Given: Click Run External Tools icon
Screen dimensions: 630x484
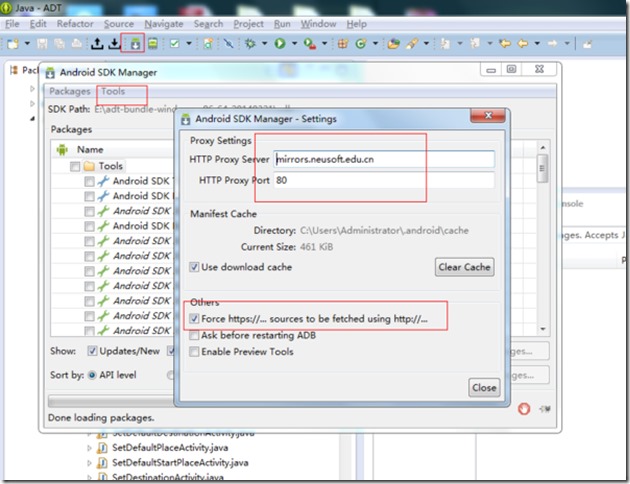Looking at the screenshot, I should pos(309,43).
